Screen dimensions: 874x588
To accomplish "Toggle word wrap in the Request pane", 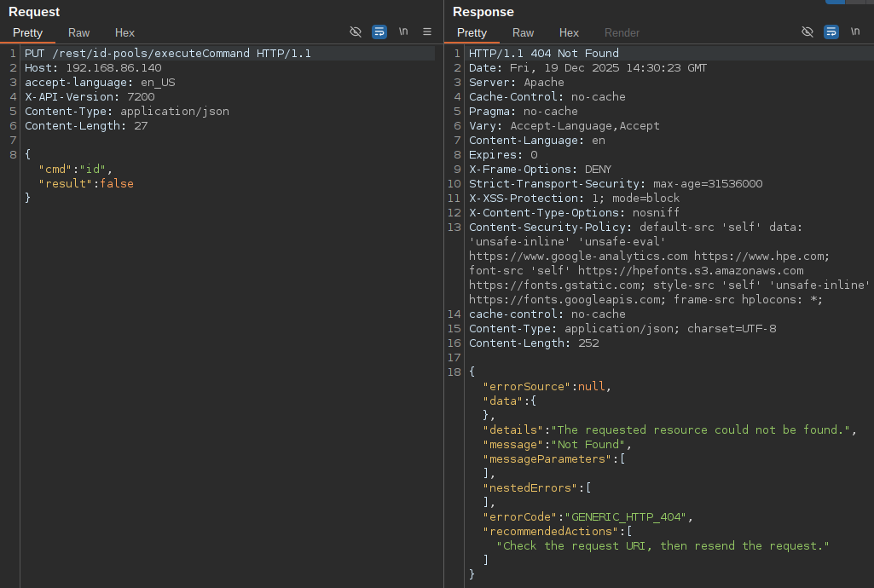I will (379, 32).
